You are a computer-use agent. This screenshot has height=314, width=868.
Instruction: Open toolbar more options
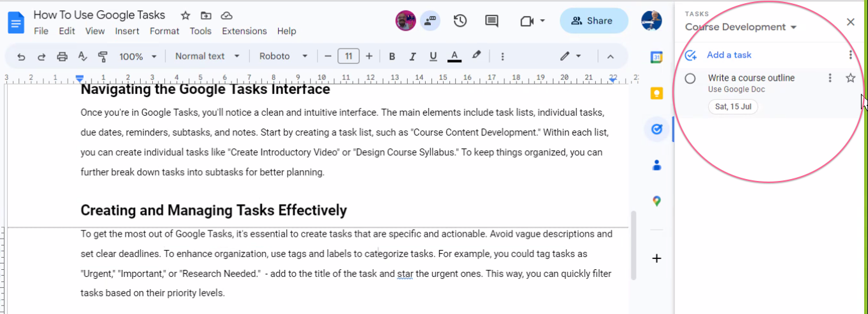[x=502, y=57]
